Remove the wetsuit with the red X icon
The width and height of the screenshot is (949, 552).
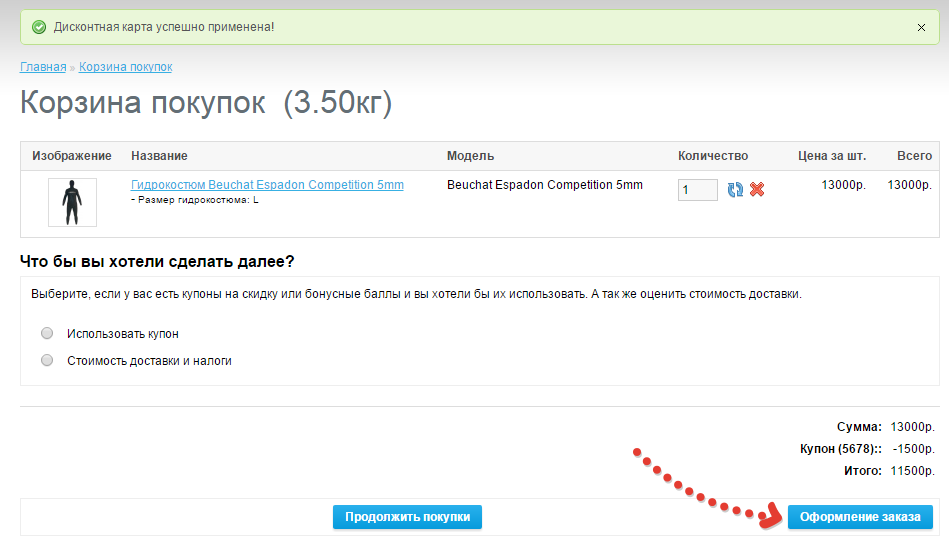(757, 189)
